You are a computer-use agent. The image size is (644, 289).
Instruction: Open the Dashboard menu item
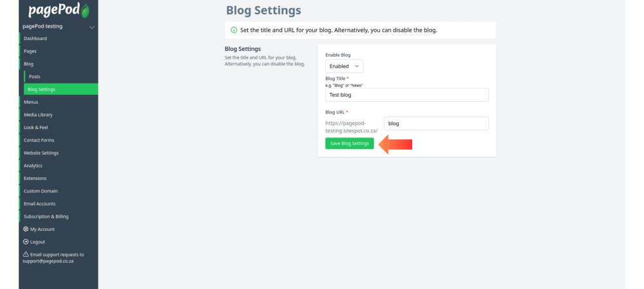35,38
